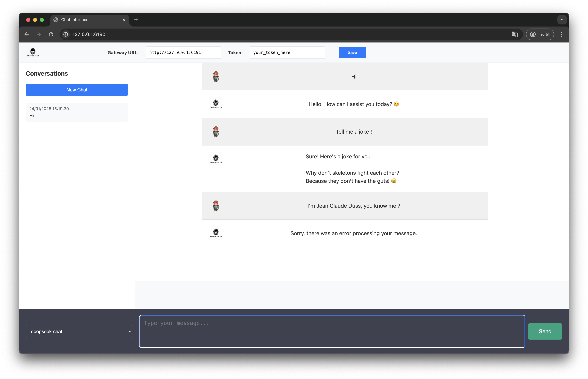The image size is (588, 379).
Task: Click the Send button
Action: (x=545, y=331)
